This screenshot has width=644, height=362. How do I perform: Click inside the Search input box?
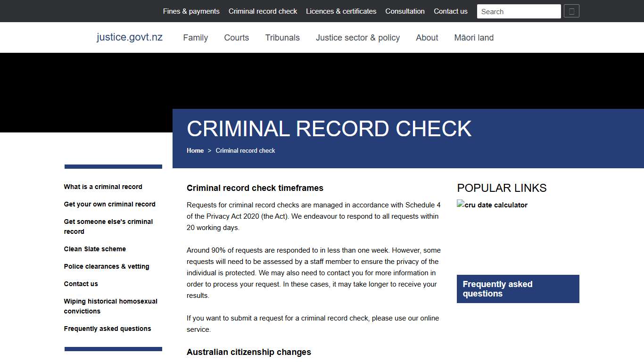519,11
